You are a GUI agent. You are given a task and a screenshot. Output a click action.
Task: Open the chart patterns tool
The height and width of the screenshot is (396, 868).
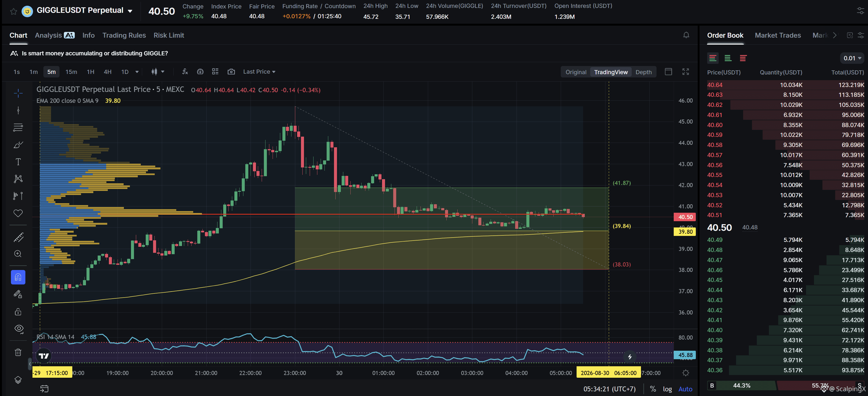click(18, 179)
